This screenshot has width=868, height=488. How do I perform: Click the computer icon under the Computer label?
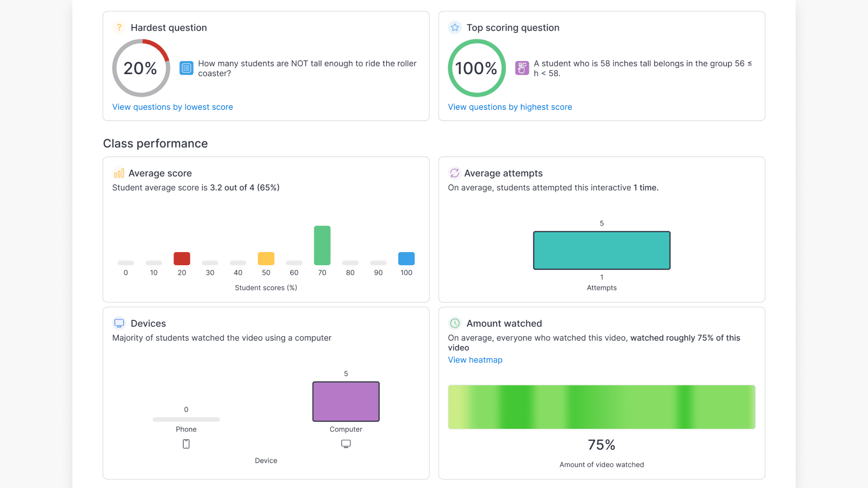pos(346,444)
